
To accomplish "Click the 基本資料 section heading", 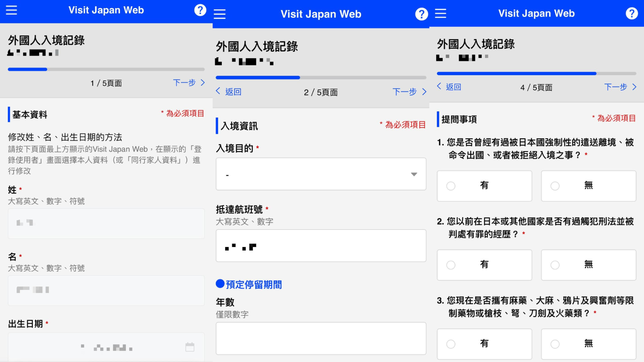I will coord(30,115).
